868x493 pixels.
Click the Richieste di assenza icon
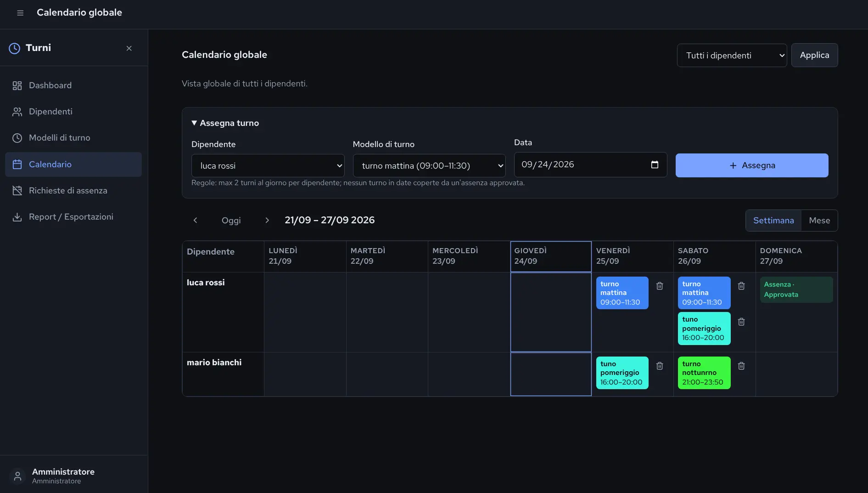pos(17,191)
